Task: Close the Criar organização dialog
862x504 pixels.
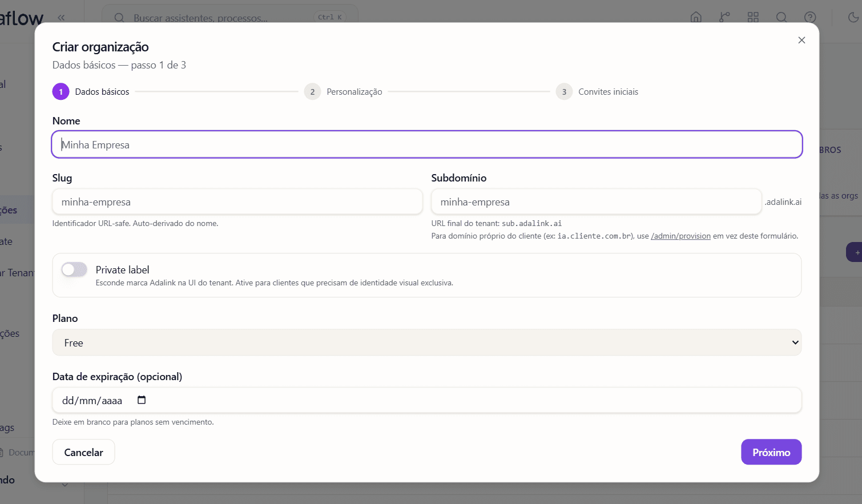Action: 801,40
